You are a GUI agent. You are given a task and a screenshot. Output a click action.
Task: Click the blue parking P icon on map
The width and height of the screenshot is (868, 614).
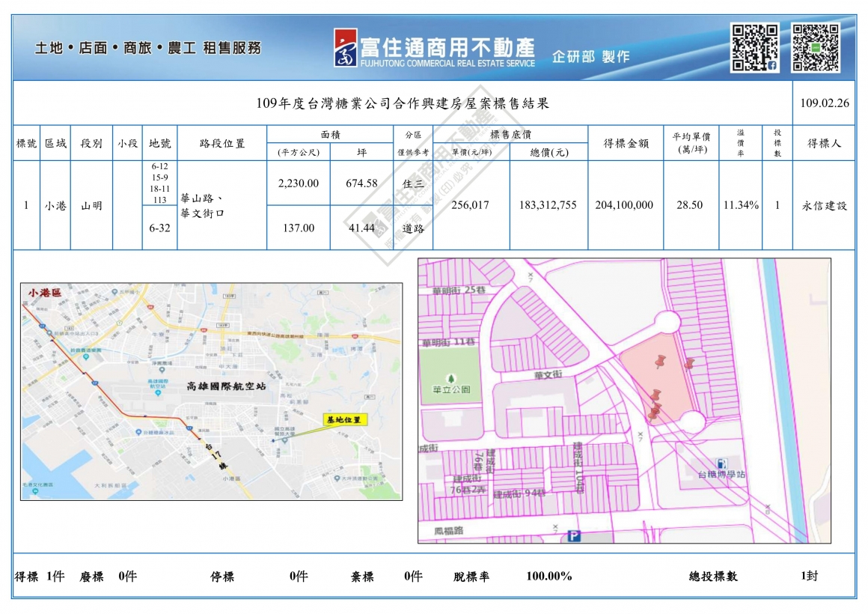click(574, 536)
